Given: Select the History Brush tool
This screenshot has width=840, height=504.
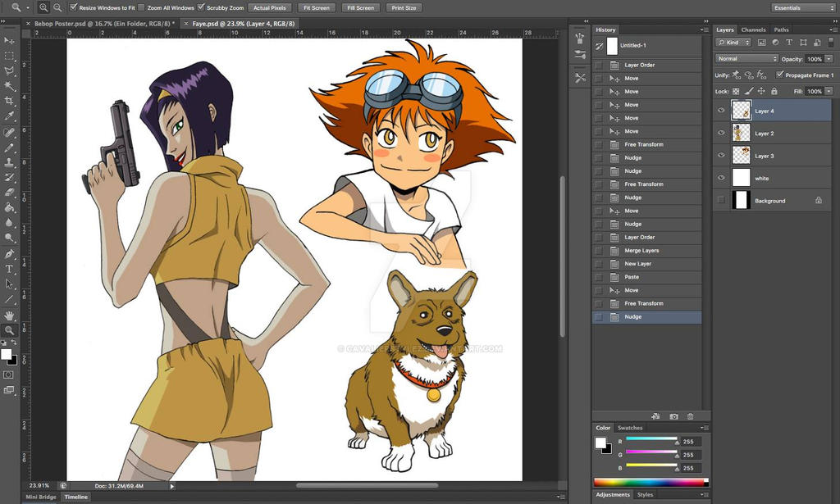Looking at the screenshot, I should click(x=9, y=177).
